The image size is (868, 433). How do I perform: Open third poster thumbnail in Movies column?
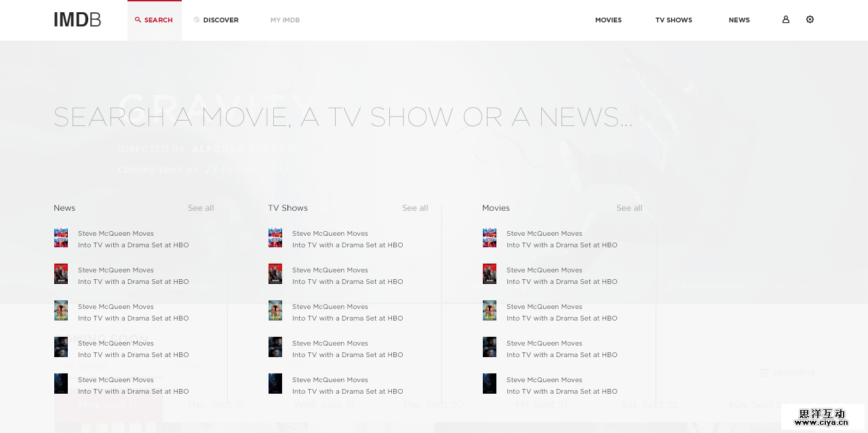coord(490,310)
